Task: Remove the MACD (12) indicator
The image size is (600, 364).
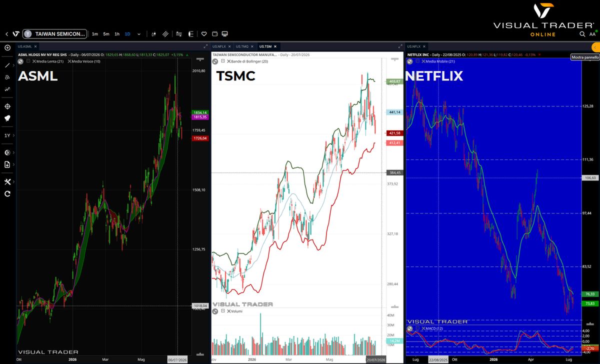Action: [423, 328]
